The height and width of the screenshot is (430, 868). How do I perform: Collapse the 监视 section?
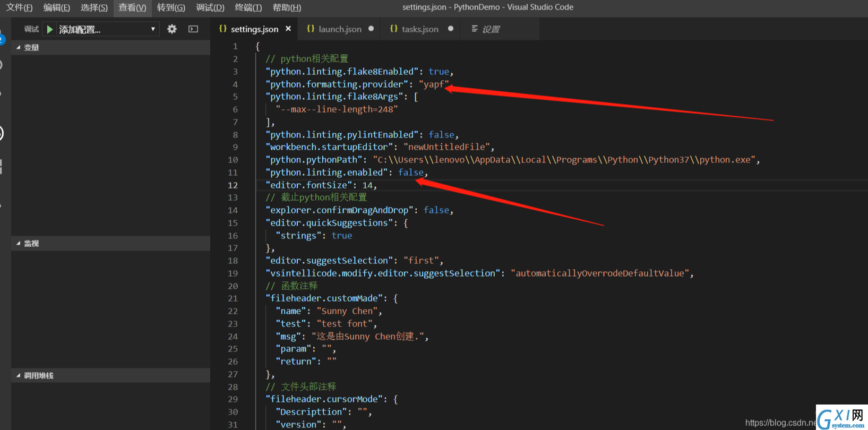[x=110, y=243]
